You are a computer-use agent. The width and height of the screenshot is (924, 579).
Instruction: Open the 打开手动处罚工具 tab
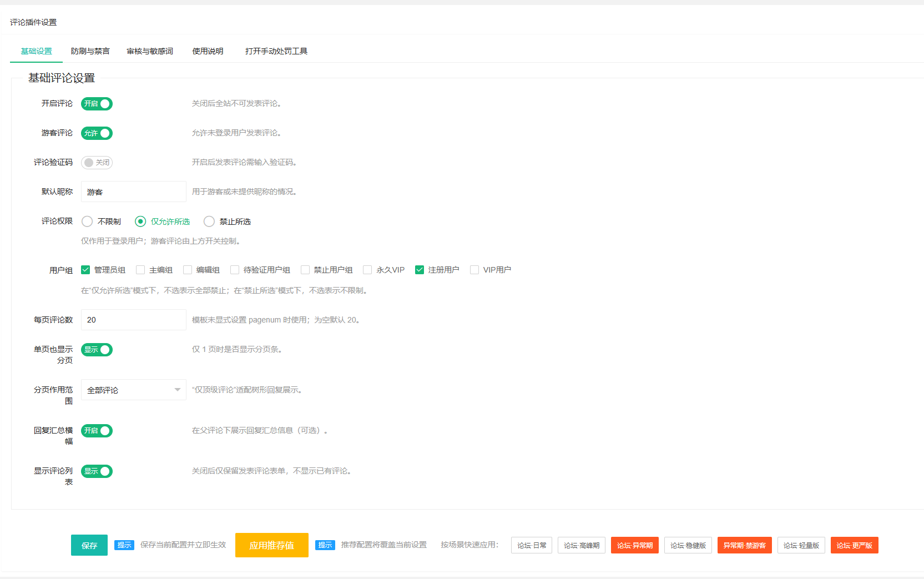[276, 51]
